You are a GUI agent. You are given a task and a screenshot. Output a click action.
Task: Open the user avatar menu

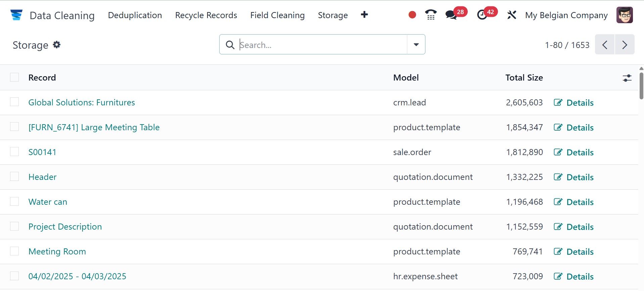pos(625,15)
